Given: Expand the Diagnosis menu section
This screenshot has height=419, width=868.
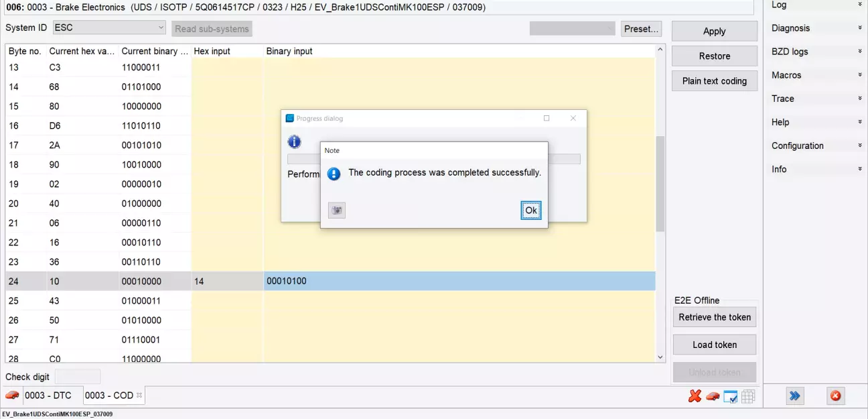Looking at the screenshot, I should coord(816,28).
